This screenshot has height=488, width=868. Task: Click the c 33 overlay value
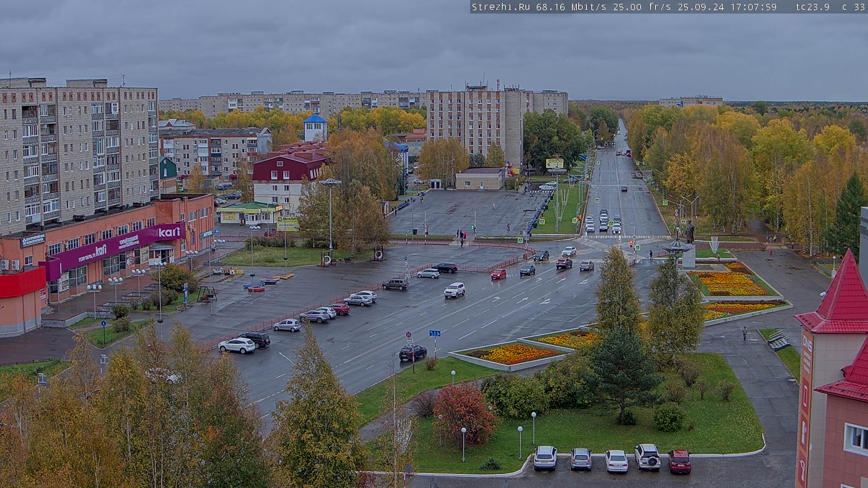(854, 7)
